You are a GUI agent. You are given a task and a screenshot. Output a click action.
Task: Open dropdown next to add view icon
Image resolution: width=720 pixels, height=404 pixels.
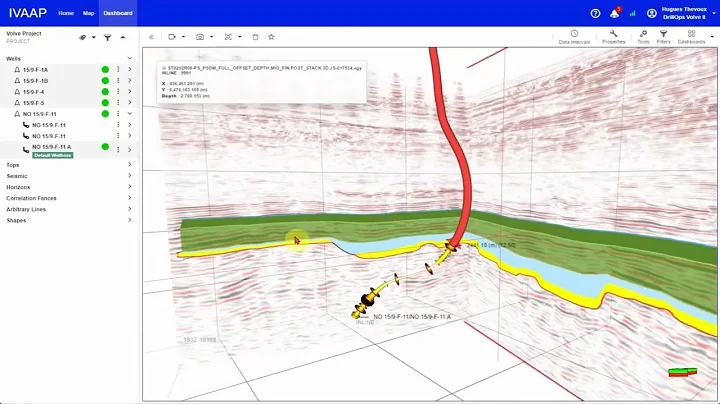183,37
